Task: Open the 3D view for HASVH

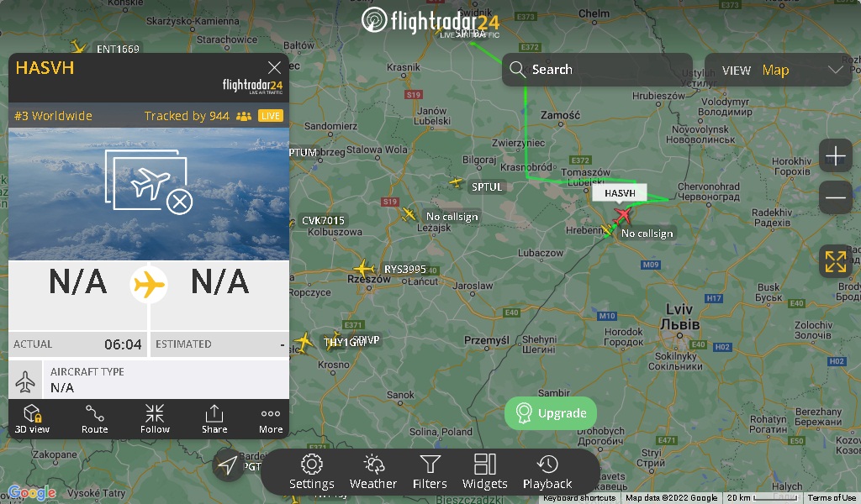Action: pos(32,419)
